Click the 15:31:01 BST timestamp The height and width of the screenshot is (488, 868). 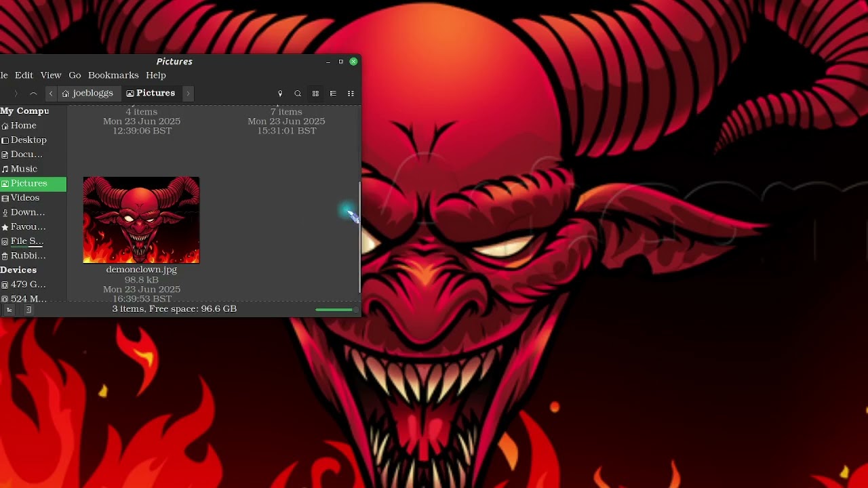(286, 131)
